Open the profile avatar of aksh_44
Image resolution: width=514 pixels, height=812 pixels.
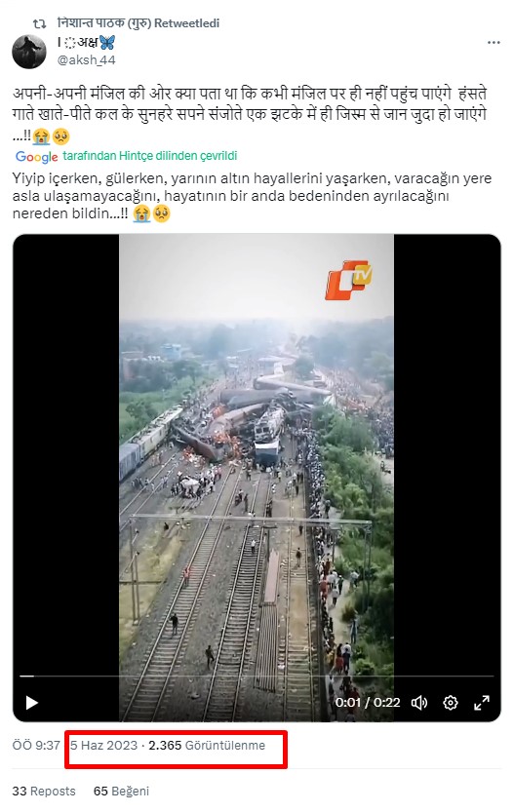click(x=29, y=52)
